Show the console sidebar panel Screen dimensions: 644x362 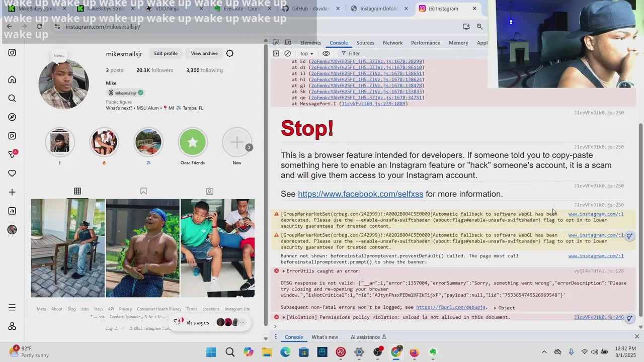tap(276, 53)
